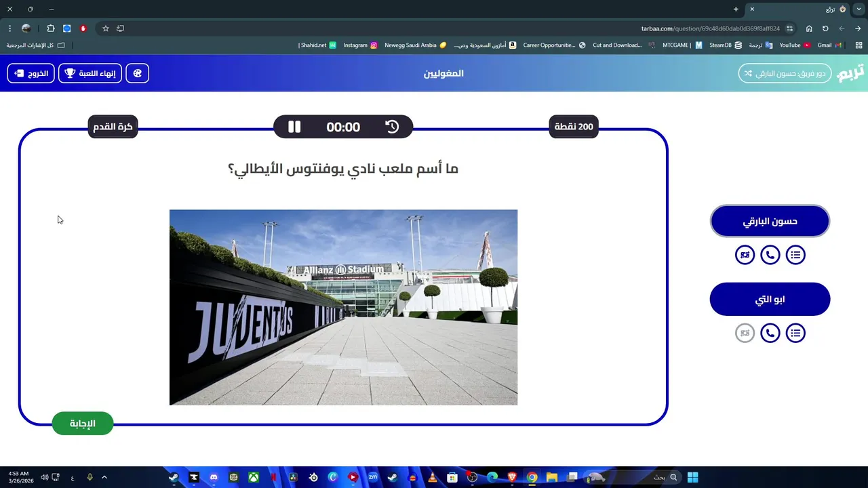The image size is (868, 488).
Task: Bookmark this page with the star icon
Action: tap(106, 28)
